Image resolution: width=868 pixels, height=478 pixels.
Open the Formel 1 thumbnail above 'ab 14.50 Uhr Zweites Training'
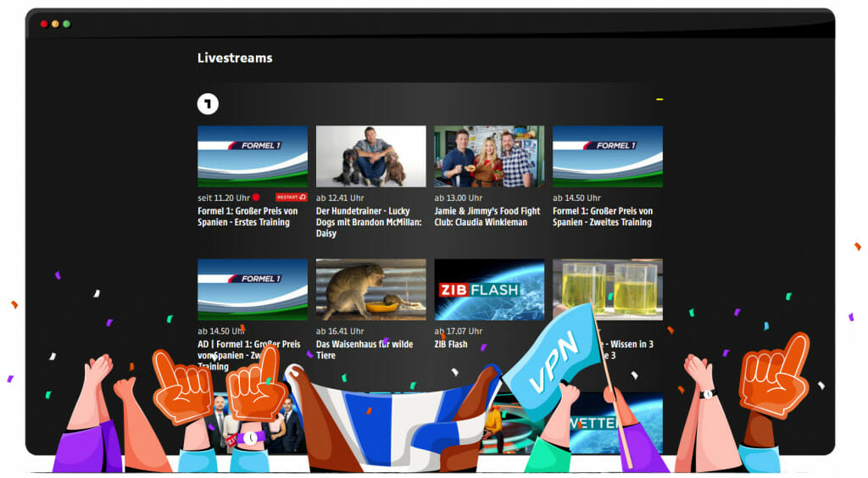(608, 156)
